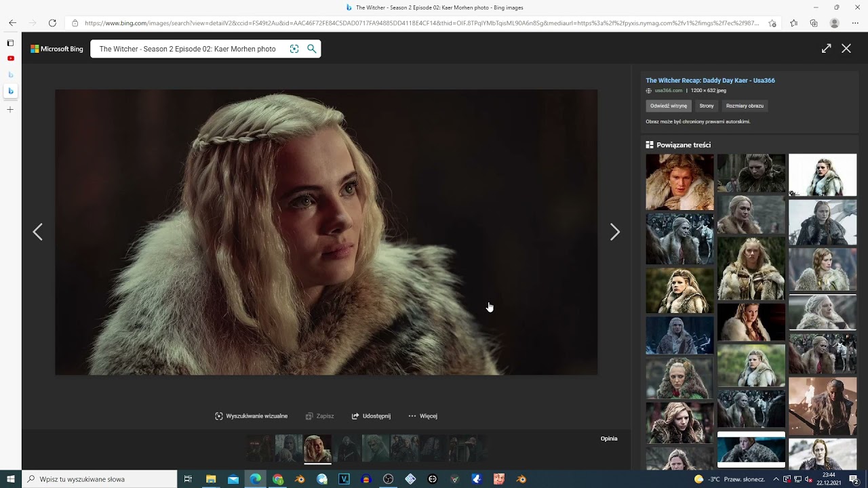Screen dimensions: 868x488
Task: Open the Edge settings three-dot menu
Action: [x=855, y=23]
